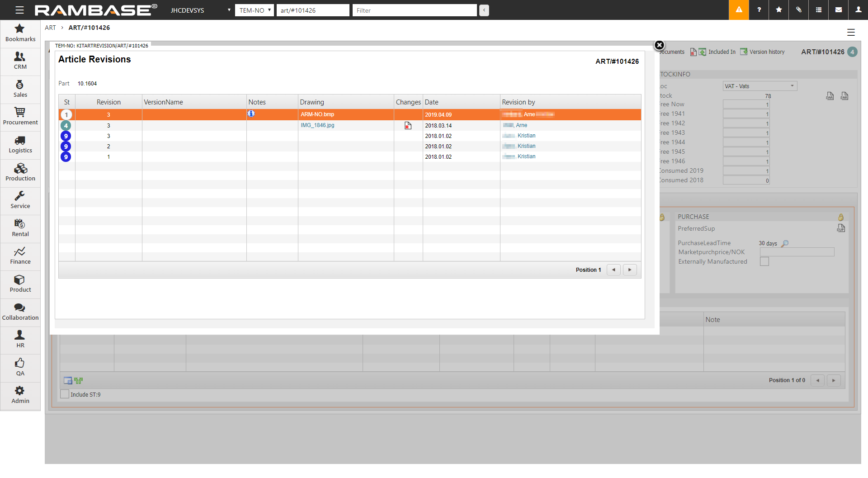Toggle the Externally Manufactured checkbox
The height and width of the screenshot is (478, 868).
(x=764, y=262)
